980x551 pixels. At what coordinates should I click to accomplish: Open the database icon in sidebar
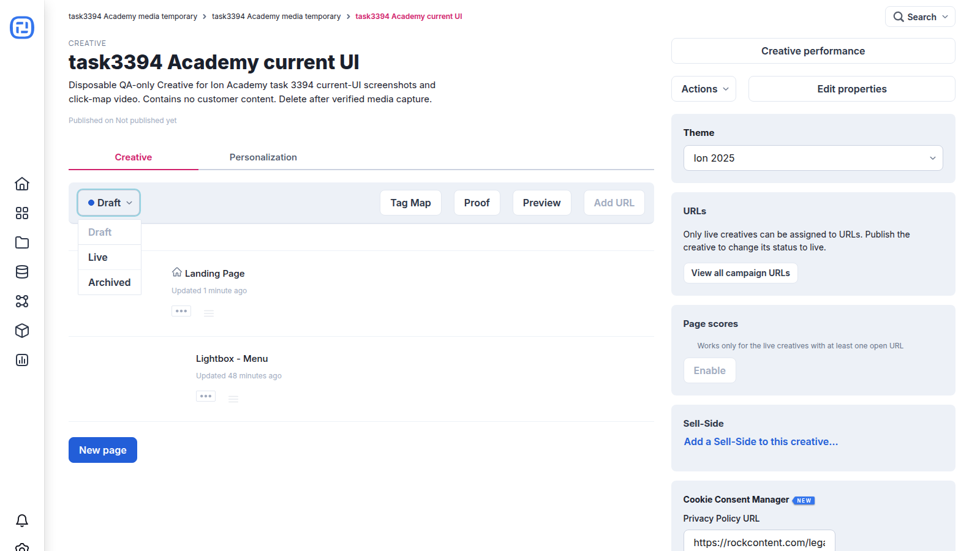(22, 272)
